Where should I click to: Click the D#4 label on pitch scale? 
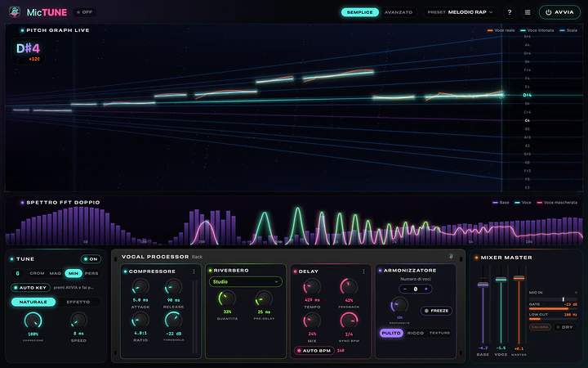[x=528, y=95]
